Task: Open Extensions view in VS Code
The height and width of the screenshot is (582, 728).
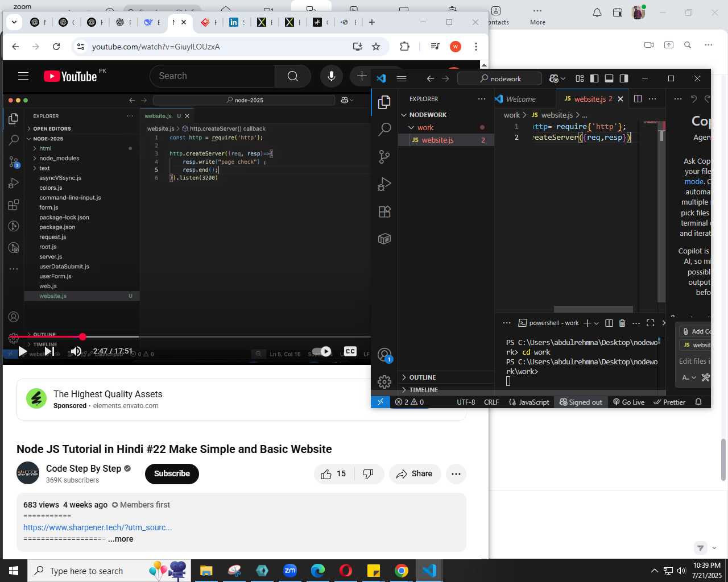Action: click(384, 211)
